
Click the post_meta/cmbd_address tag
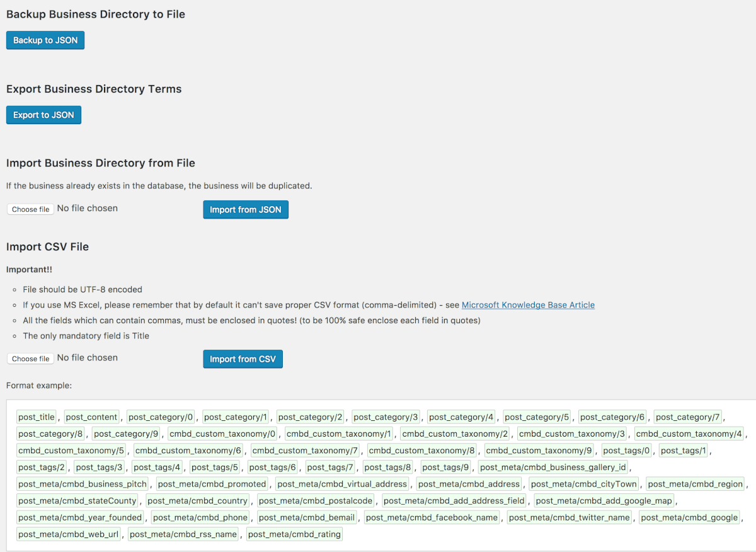point(469,484)
